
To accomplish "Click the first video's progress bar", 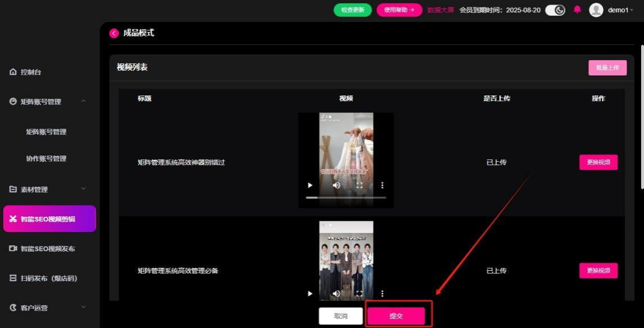I will (x=346, y=198).
